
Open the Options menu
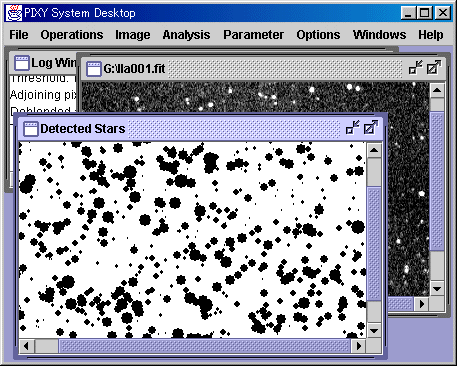click(x=318, y=35)
